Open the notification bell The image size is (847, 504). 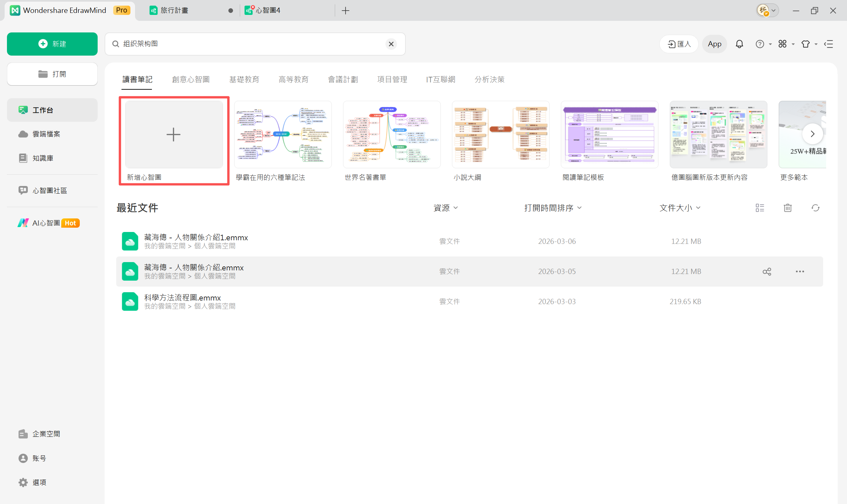[739, 44]
